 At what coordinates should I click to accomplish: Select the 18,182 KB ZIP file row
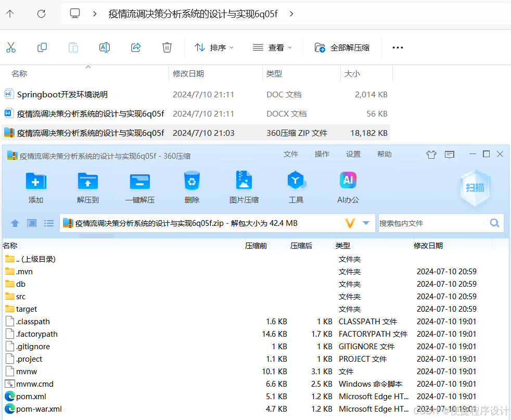[x=196, y=133]
